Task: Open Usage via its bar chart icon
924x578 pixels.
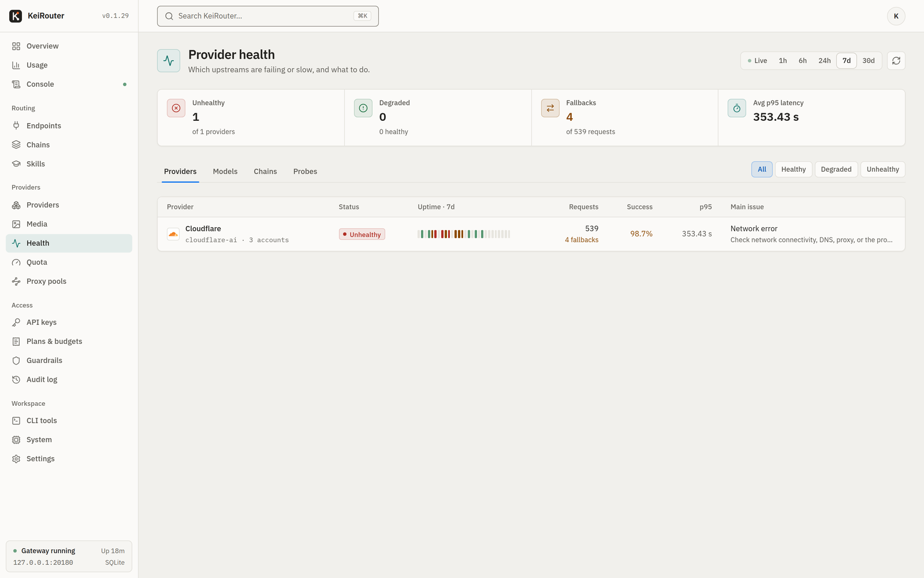Action: tap(16, 65)
